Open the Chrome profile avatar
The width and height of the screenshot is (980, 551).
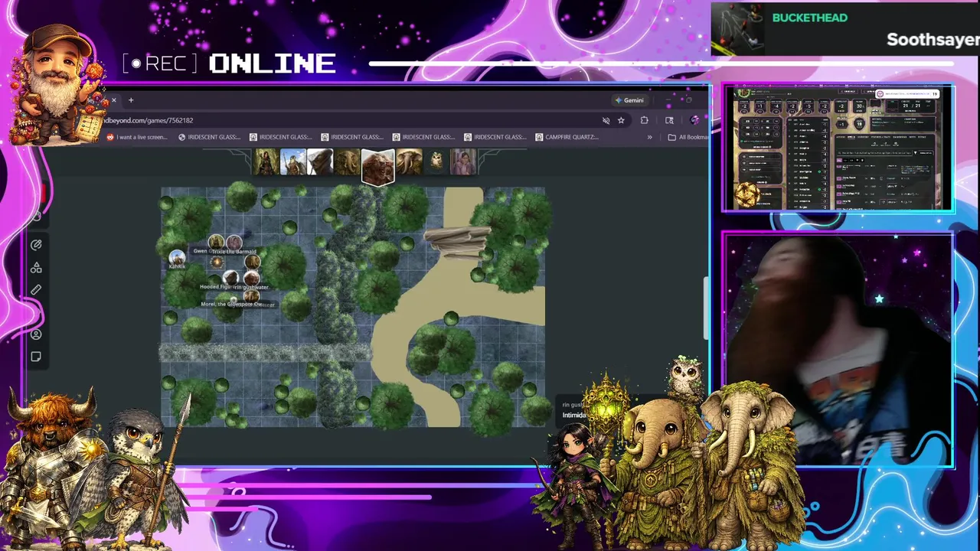pos(694,120)
